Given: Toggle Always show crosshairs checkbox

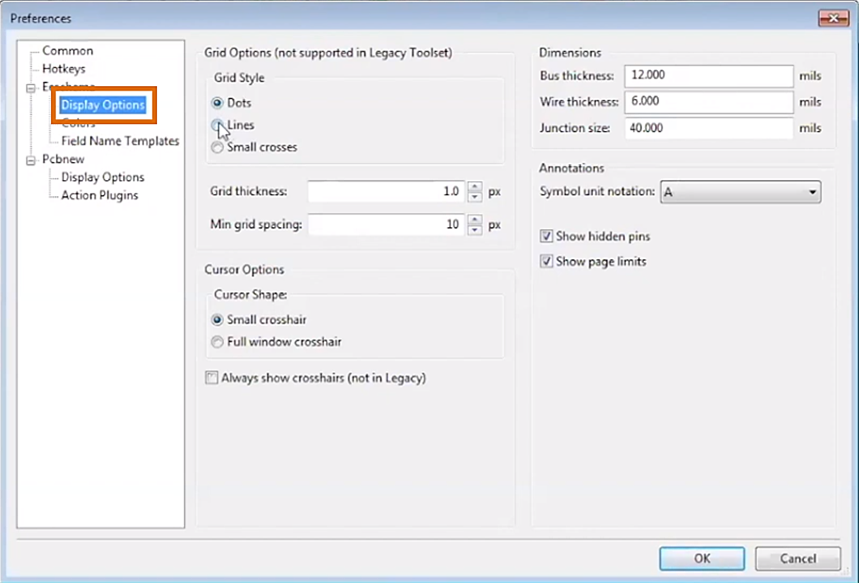Looking at the screenshot, I should coord(211,378).
